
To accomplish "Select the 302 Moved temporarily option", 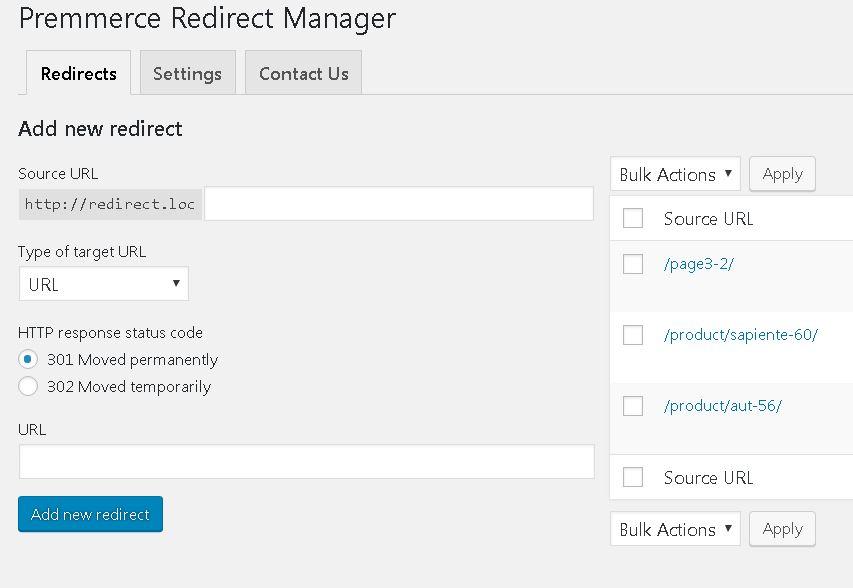I will click(x=28, y=387).
